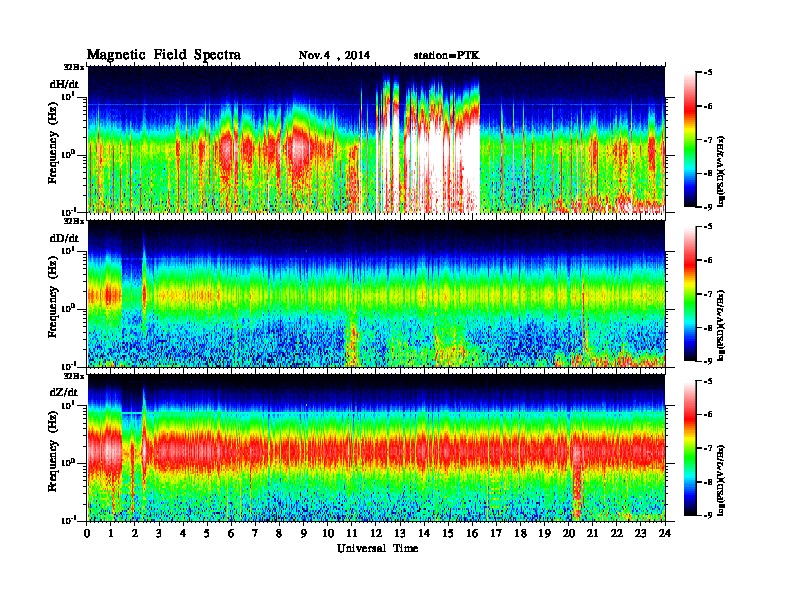
Task: Click hour "3" on the Universal Time axis
Action: click(159, 533)
